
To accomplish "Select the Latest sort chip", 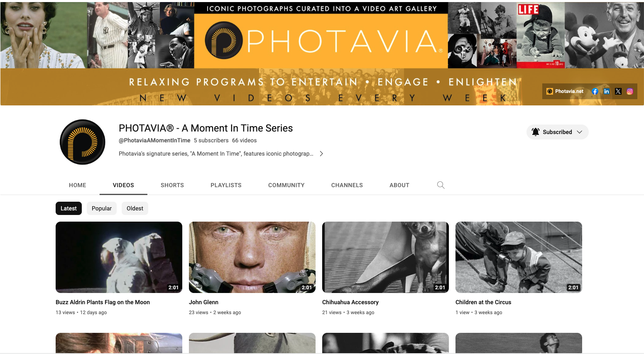I will coord(69,208).
